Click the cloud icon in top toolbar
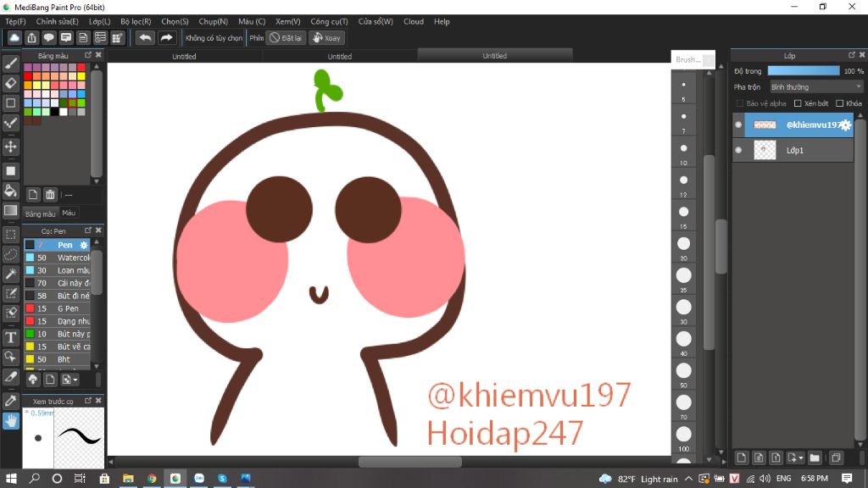Image resolution: width=868 pixels, height=488 pixels. click(x=14, y=37)
